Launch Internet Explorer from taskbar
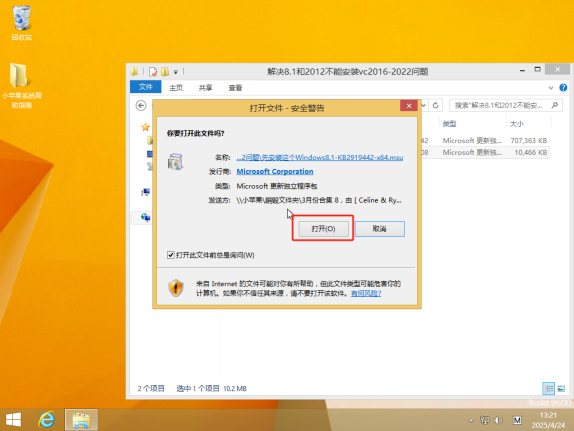The height and width of the screenshot is (431, 574). point(47,420)
